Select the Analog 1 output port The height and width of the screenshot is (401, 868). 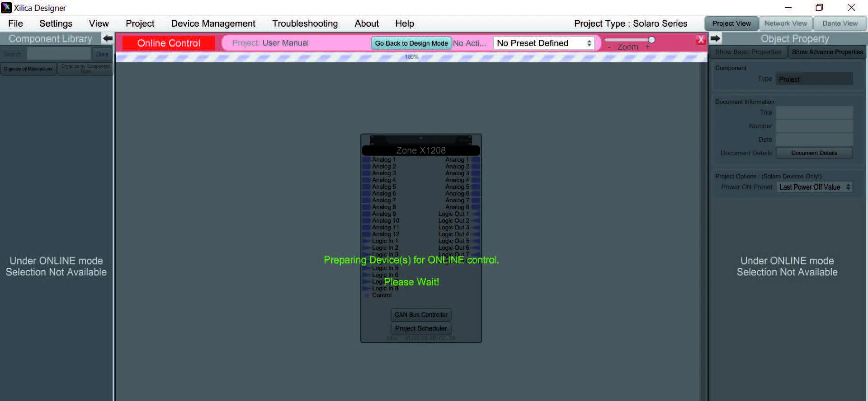(x=476, y=159)
